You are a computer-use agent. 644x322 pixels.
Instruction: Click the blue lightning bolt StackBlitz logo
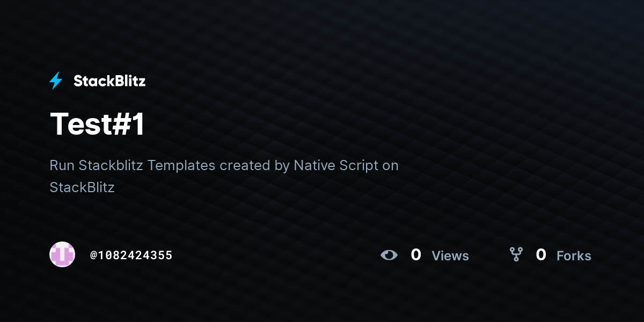56,81
